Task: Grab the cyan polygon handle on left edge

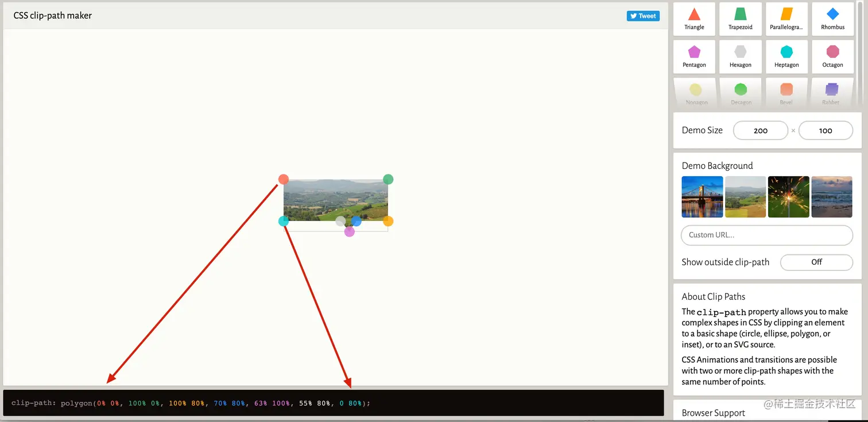Action: [284, 221]
